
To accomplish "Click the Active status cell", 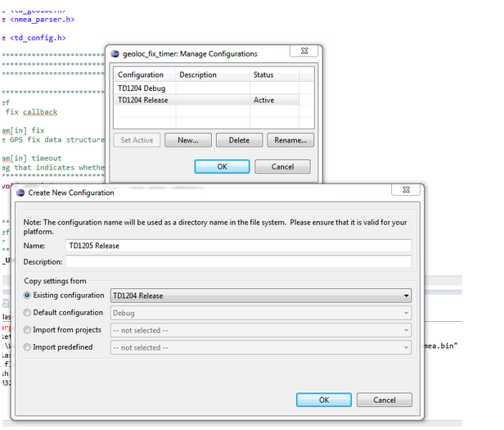I will (x=274, y=100).
